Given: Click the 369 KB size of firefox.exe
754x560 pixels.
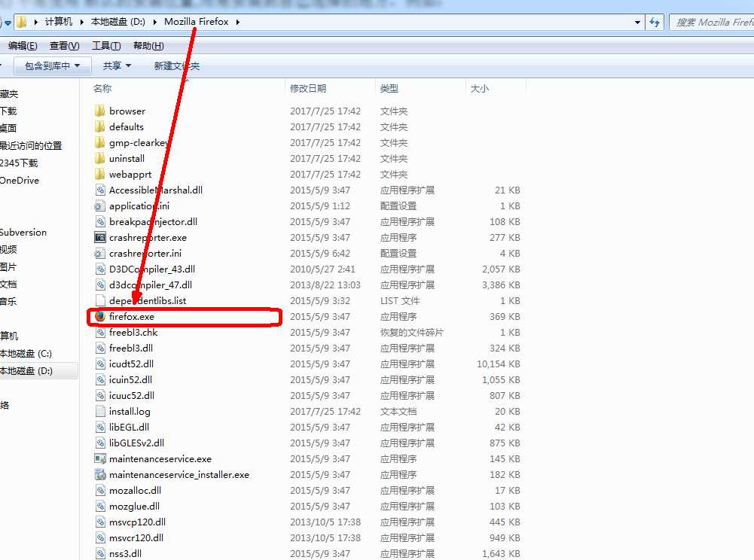Looking at the screenshot, I should click(x=505, y=316).
